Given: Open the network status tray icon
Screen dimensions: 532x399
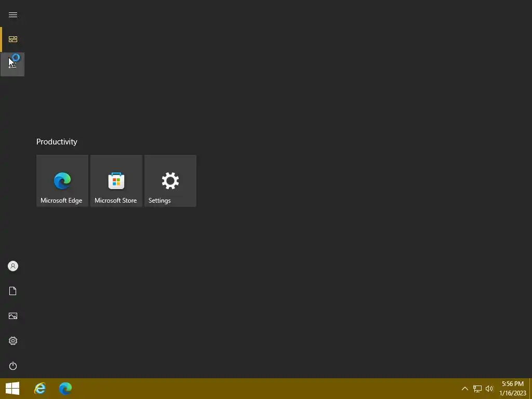Looking at the screenshot, I should tap(477, 389).
